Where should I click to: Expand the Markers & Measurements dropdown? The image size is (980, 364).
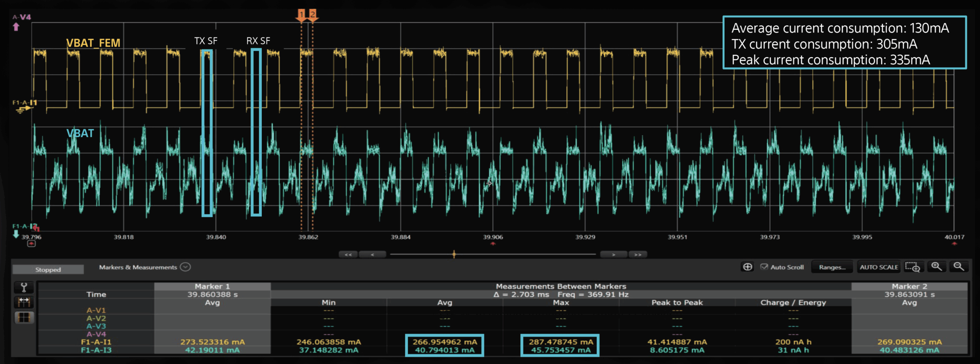click(185, 267)
